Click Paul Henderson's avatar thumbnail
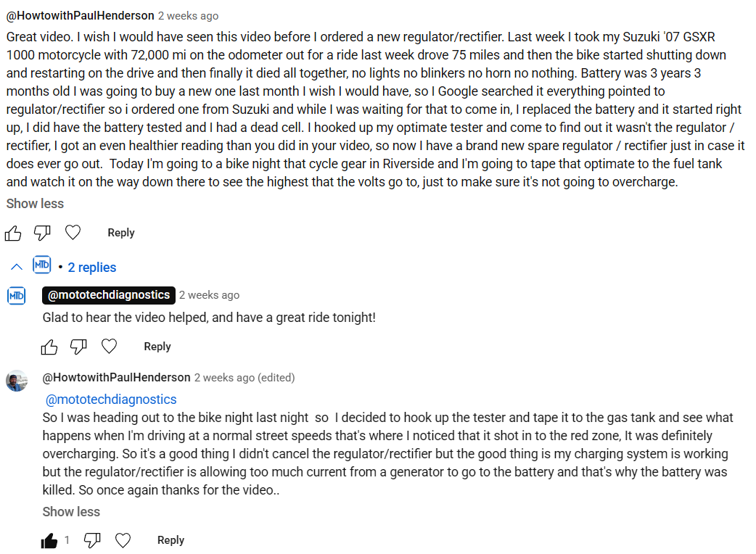This screenshot has height=554, width=756. (17, 381)
